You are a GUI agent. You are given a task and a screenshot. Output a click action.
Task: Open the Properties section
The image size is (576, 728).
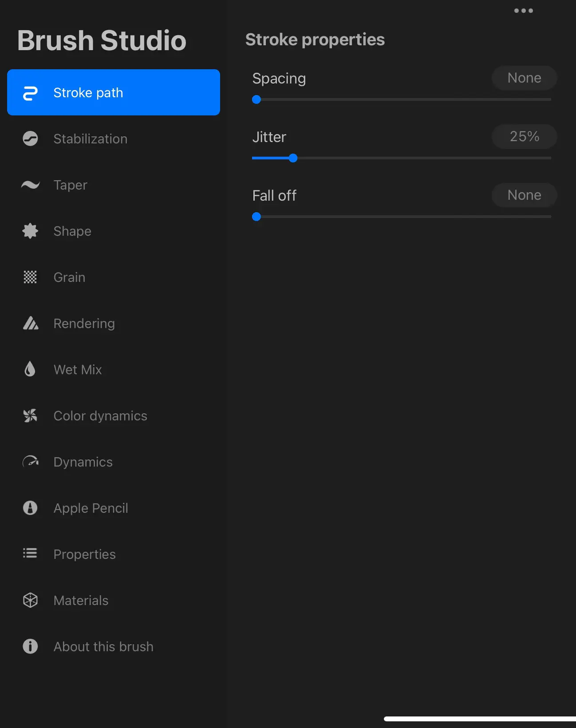coord(84,554)
